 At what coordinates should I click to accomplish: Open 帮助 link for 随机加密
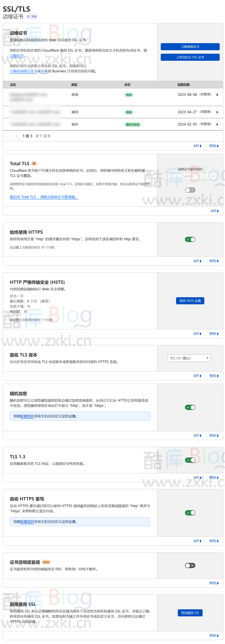pyautogui.click(x=214, y=435)
